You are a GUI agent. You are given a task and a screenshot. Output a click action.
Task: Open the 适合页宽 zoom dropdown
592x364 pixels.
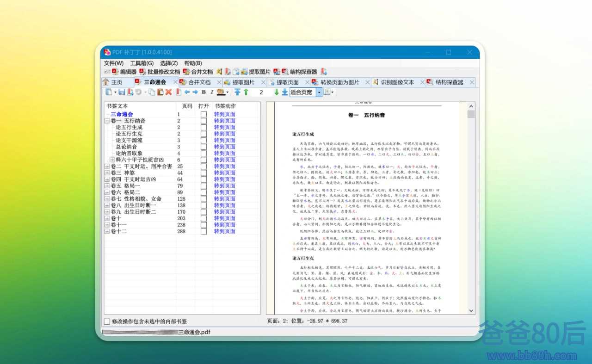click(319, 93)
